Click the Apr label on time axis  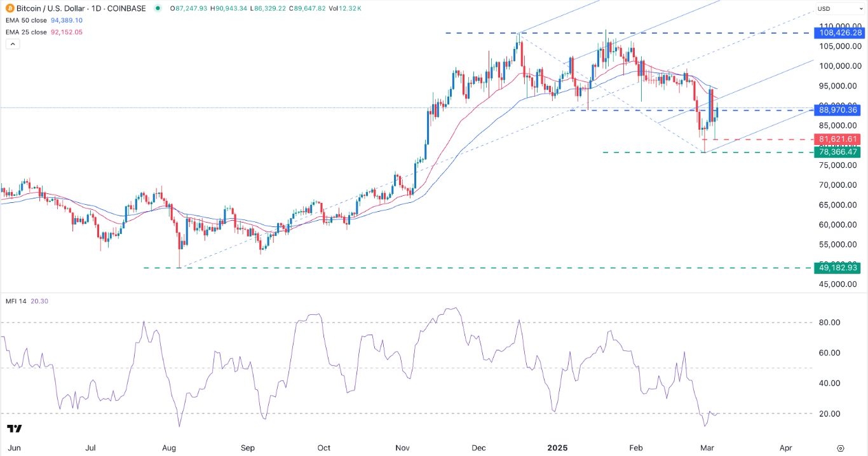coord(786,448)
